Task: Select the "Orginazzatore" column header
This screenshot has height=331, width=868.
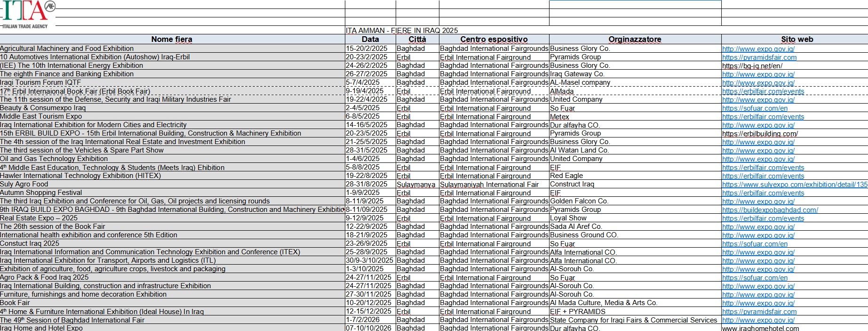Action: [x=635, y=39]
